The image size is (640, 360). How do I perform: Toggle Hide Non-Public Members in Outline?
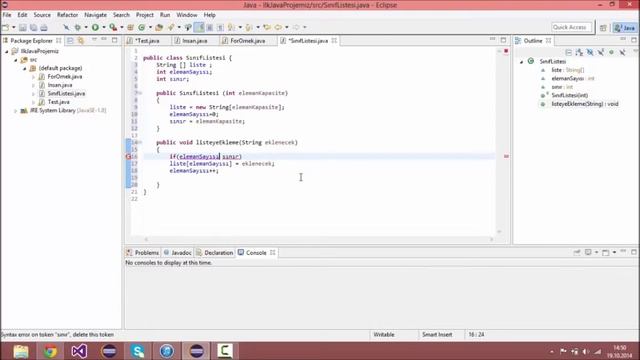[611, 52]
